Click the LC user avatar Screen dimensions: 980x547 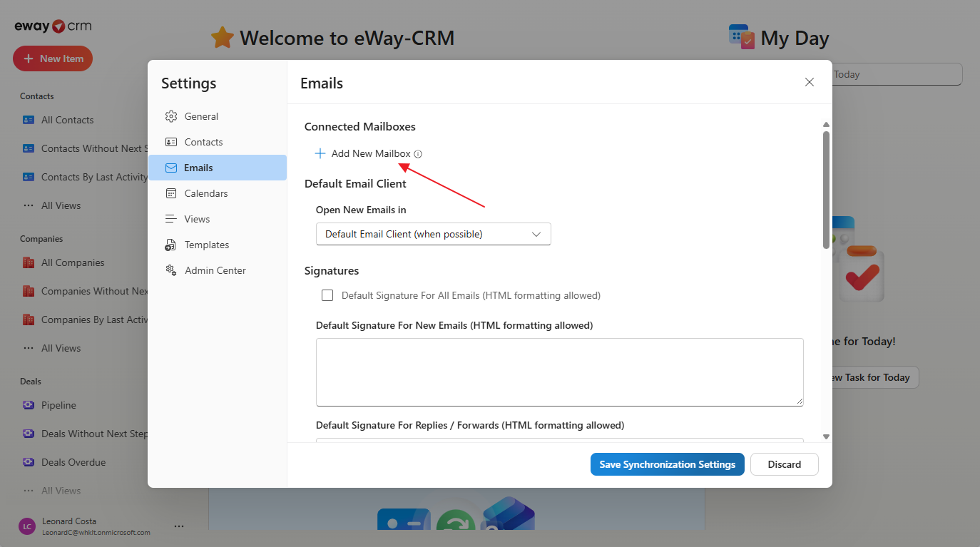point(27,526)
